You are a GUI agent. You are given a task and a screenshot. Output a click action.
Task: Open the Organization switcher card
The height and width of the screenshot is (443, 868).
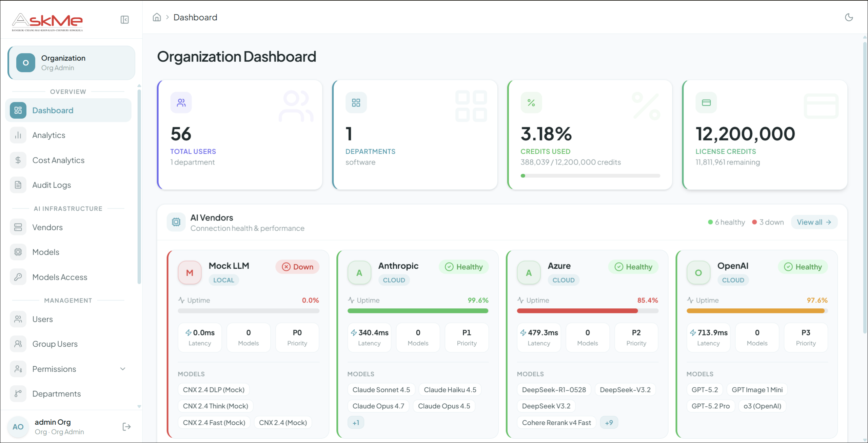pyautogui.click(x=71, y=63)
